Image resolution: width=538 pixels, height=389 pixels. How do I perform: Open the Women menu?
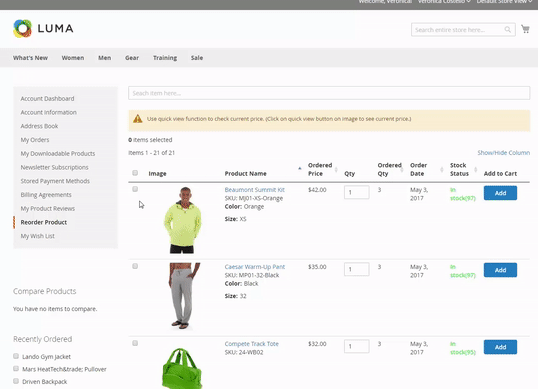[x=73, y=58]
